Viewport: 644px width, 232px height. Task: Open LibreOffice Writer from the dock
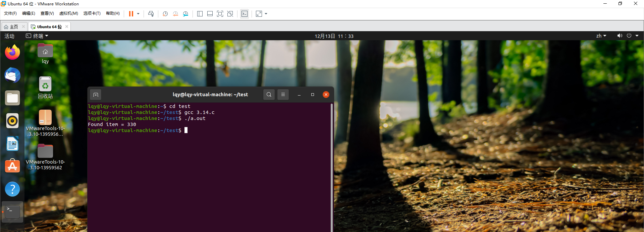coord(12,143)
